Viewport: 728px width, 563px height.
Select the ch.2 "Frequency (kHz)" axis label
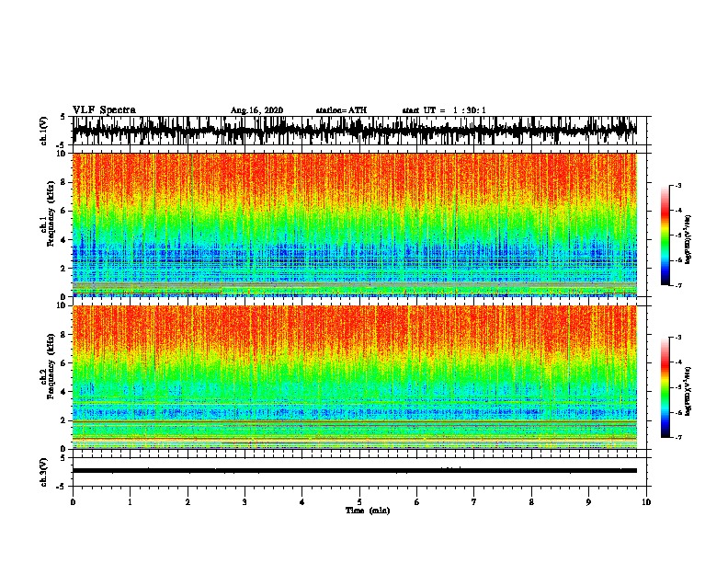point(51,366)
